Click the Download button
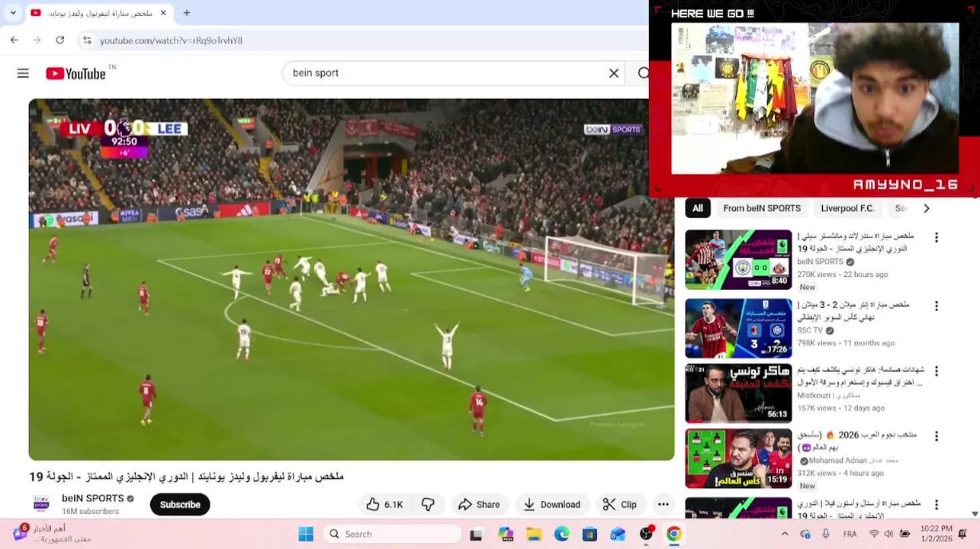 coord(552,505)
